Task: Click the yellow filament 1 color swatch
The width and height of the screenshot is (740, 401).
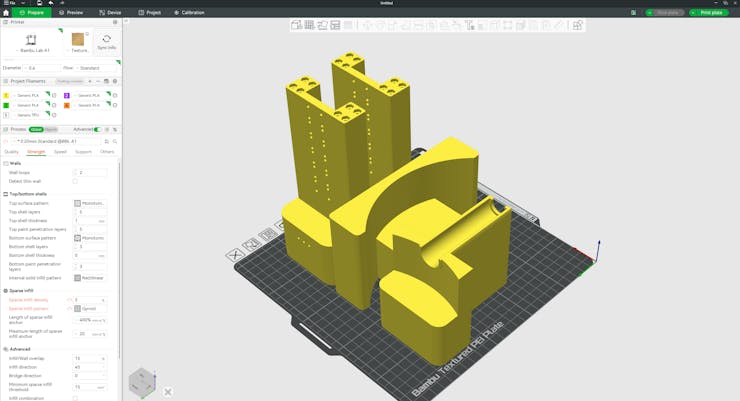Action: 6,95
